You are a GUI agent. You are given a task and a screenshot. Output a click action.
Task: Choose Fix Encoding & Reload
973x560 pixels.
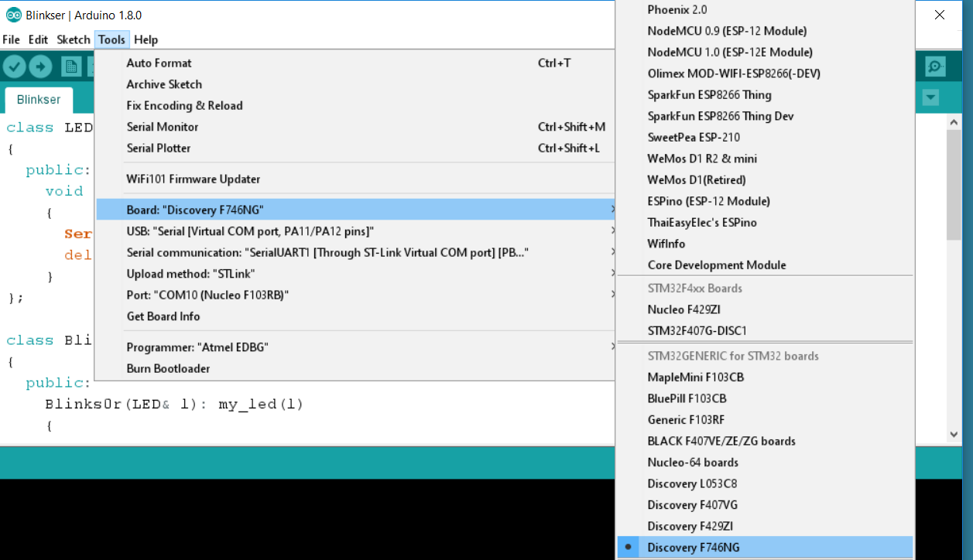tap(355, 105)
